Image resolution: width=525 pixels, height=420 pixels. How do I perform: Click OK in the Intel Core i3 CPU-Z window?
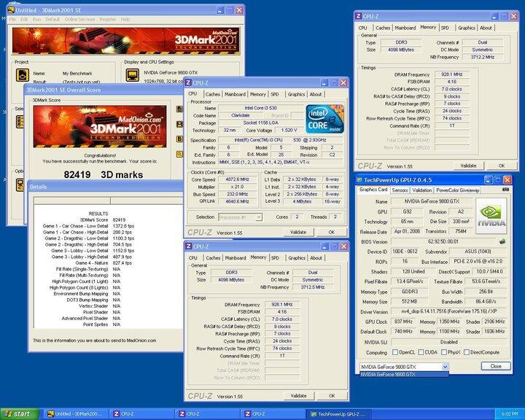point(332,232)
